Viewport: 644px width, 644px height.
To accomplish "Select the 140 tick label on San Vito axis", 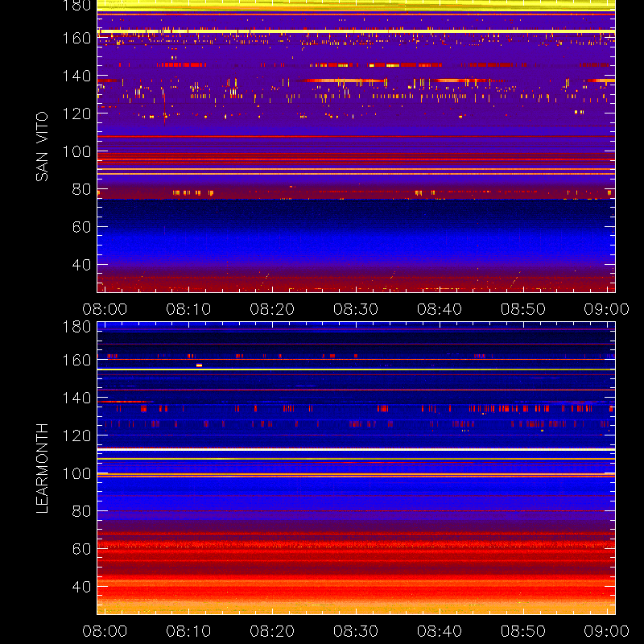I will point(76,76).
